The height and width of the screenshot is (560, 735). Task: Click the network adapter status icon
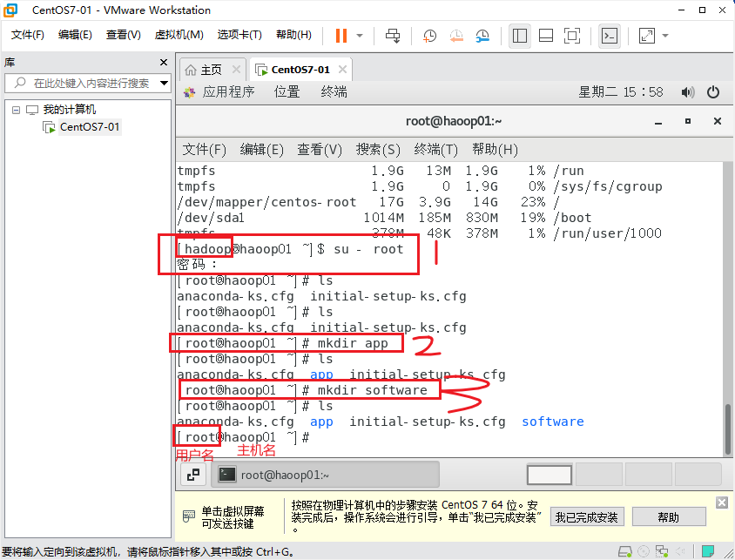[662, 551]
